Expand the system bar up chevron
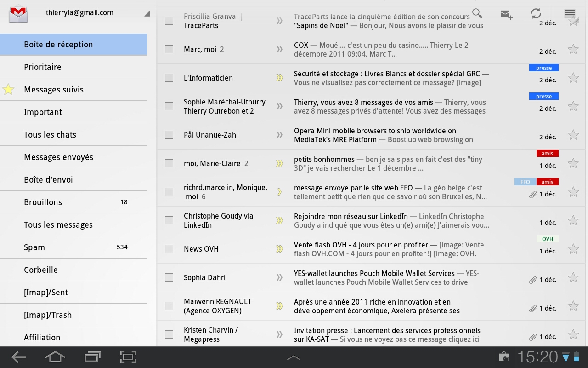Image resolution: width=588 pixels, height=368 pixels. click(x=294, y=357)
